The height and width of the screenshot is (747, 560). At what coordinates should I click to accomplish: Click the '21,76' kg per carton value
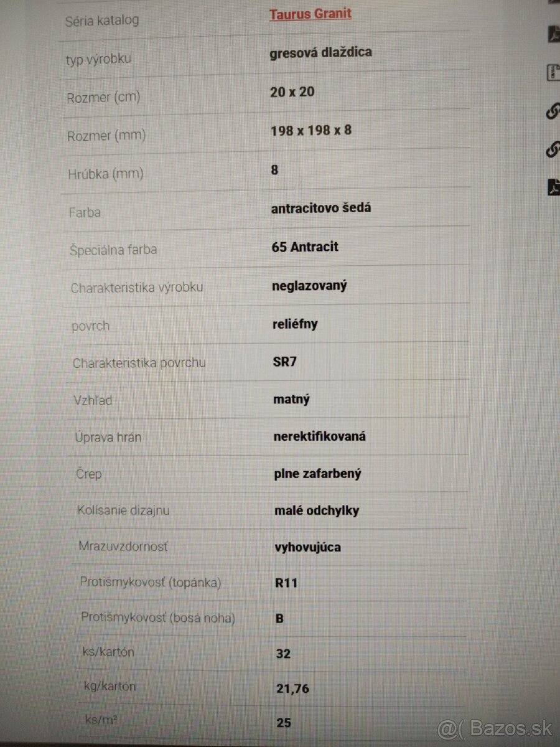tap(292, 688)
